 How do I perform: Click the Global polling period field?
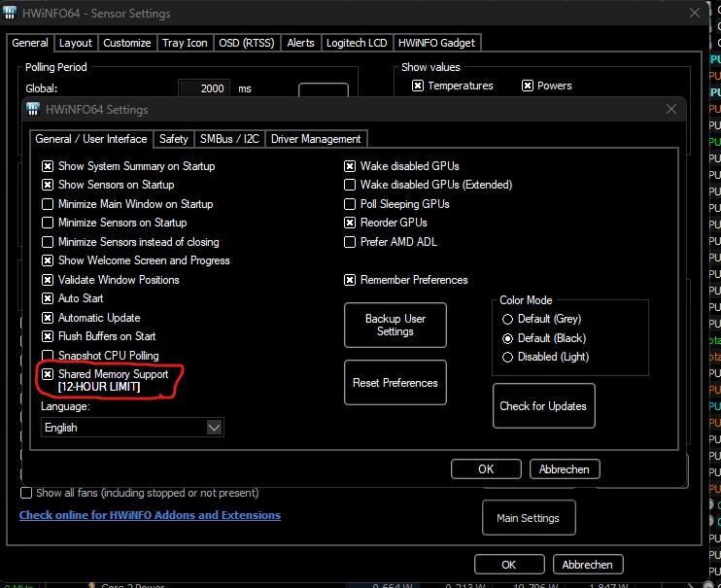point(202,88)
